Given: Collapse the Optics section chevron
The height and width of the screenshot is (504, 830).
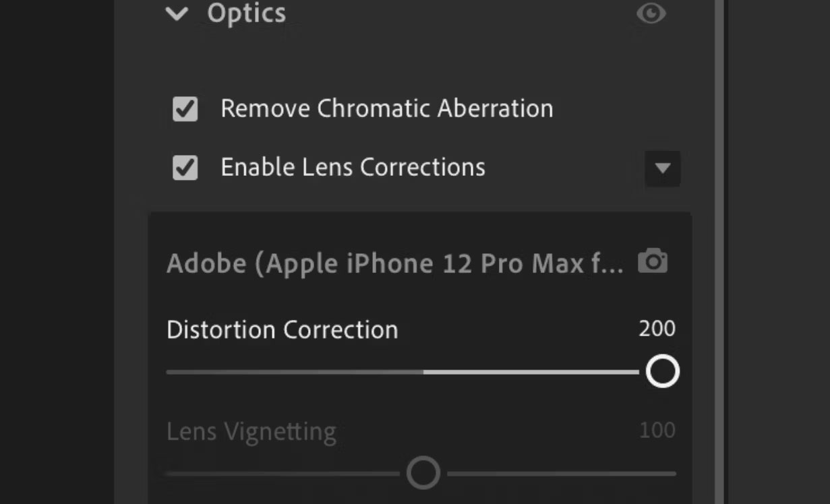Looking at the screenshot, I should (177, 13).
